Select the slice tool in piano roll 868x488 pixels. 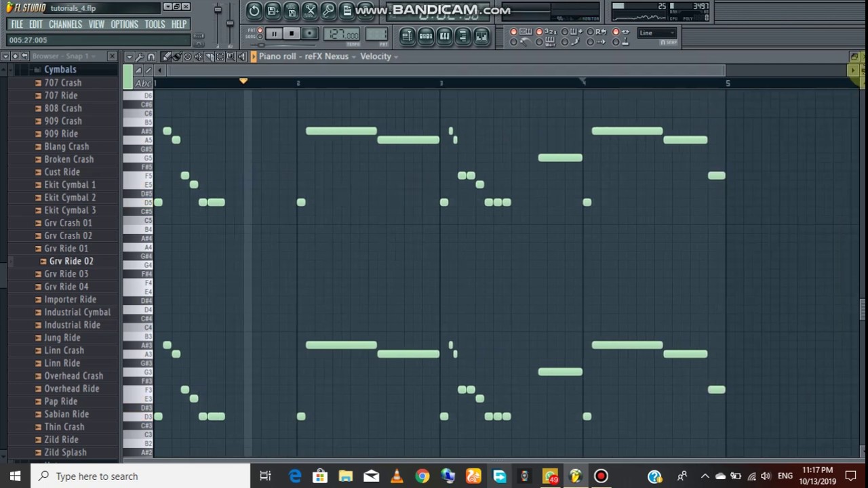pyautogui.click(x=210, y=57)
